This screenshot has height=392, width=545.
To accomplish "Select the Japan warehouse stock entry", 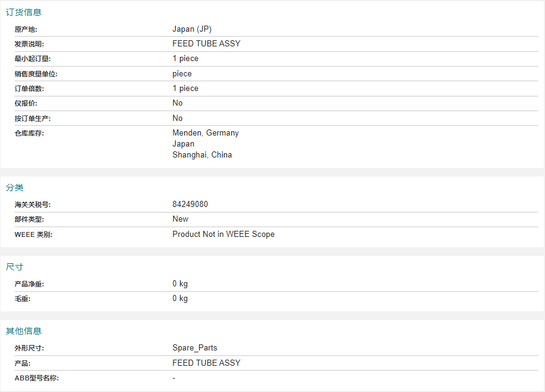I will tap(184, 144).
